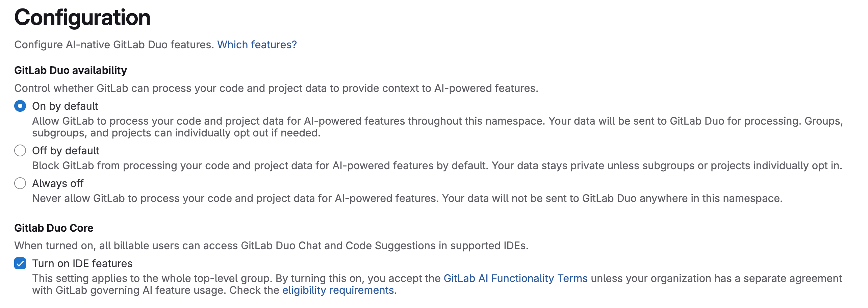868x308 pixels.
Task: Learn which GitLab Duo features are configurable
Action: [x=257, y=44]
